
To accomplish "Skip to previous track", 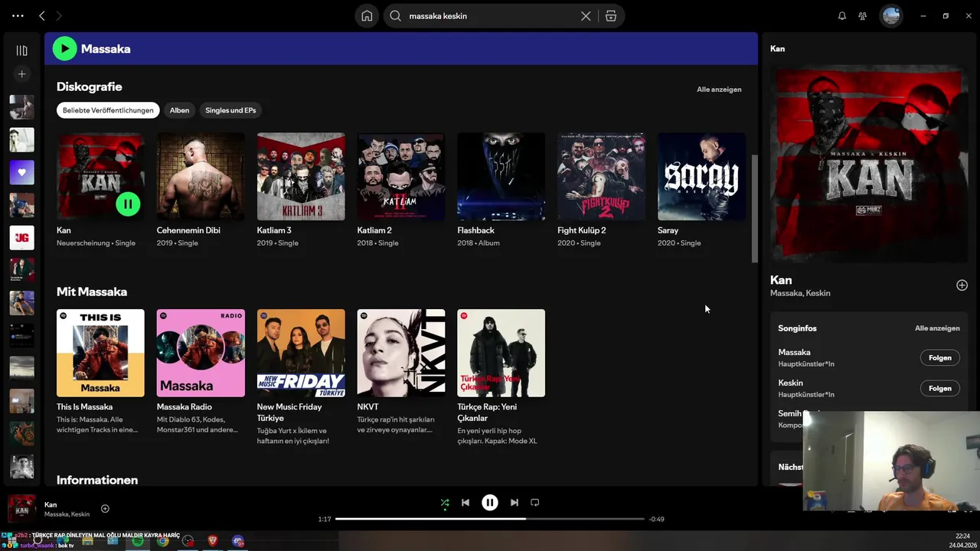I will coord(465,503).
